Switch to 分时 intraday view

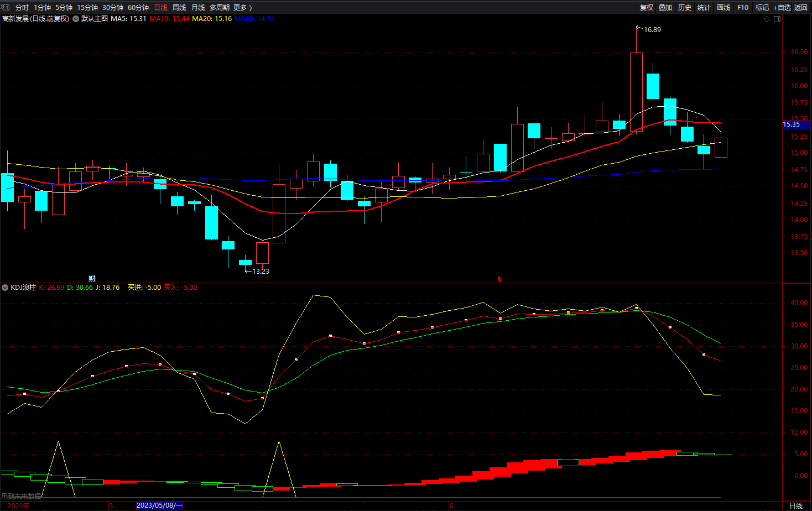coord(22,8)
